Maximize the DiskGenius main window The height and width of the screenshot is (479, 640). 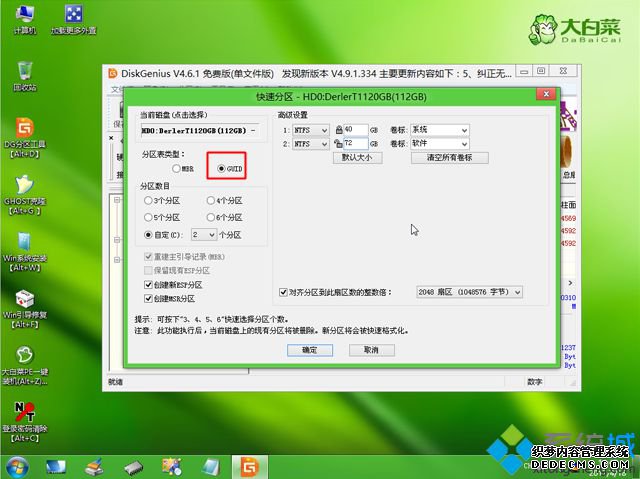click(542, 71)
